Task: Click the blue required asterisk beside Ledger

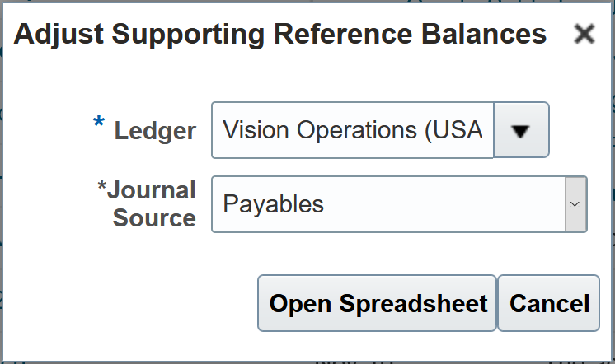Action: pyautogui.click(x=99, y=124)
